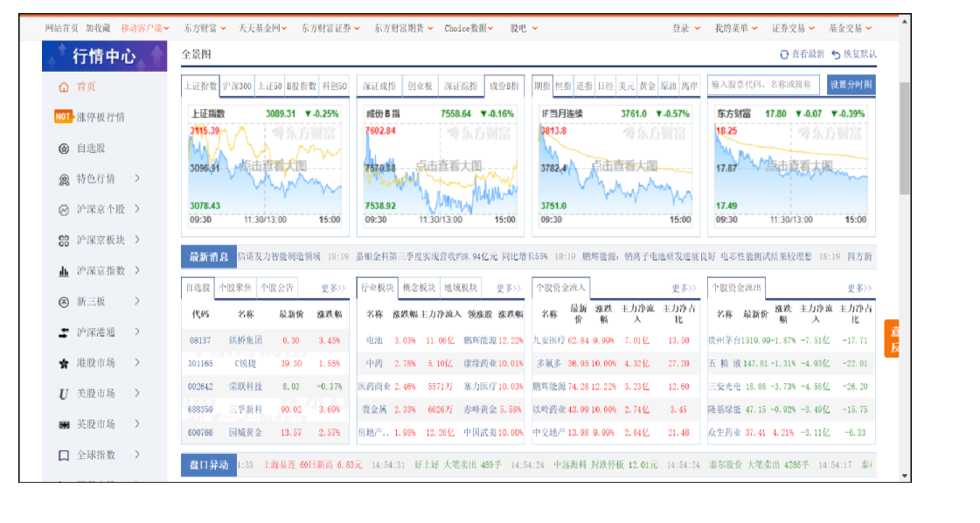Click the 加收藏 link
This screenshot has width=980, height=523.
tap(98, 28)
